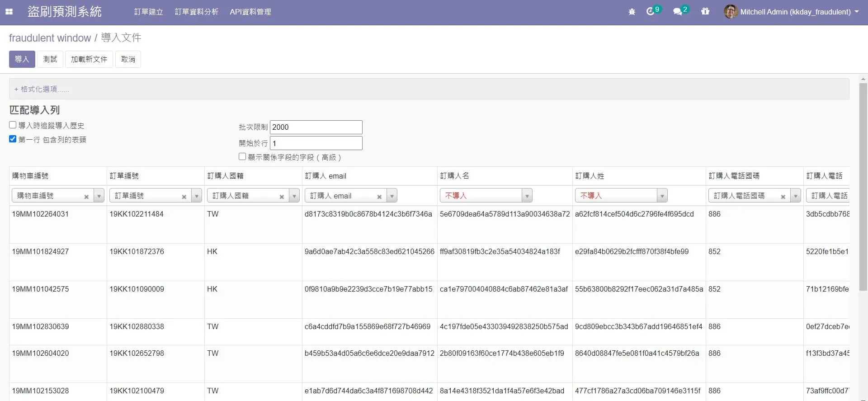Open API資料管理 menu
868x401 pixels.
coord(250,12)
